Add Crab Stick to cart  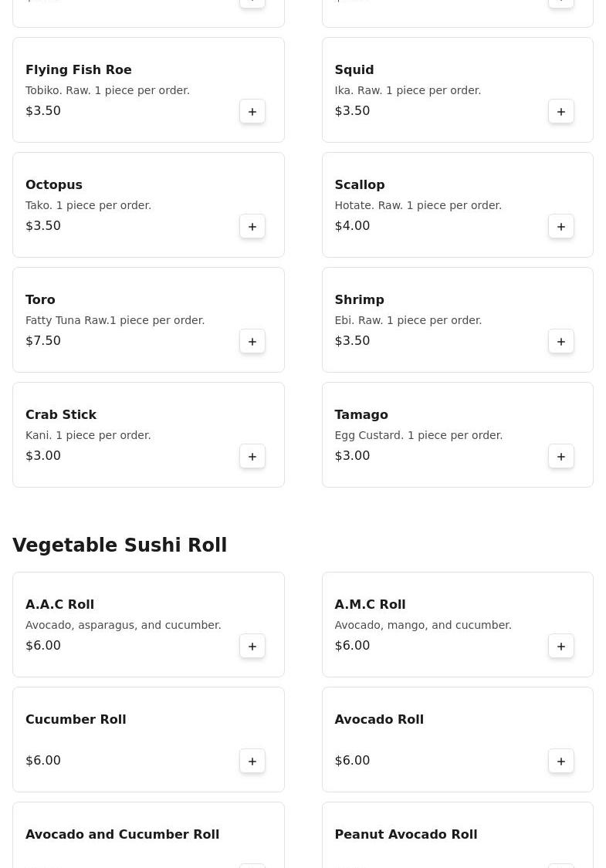click(x=252, y=457)
